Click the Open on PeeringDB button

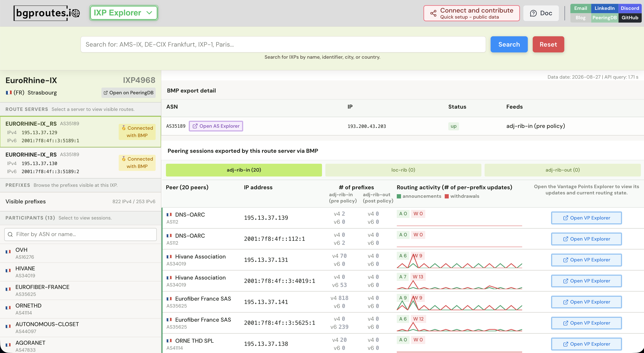[129, 93]
